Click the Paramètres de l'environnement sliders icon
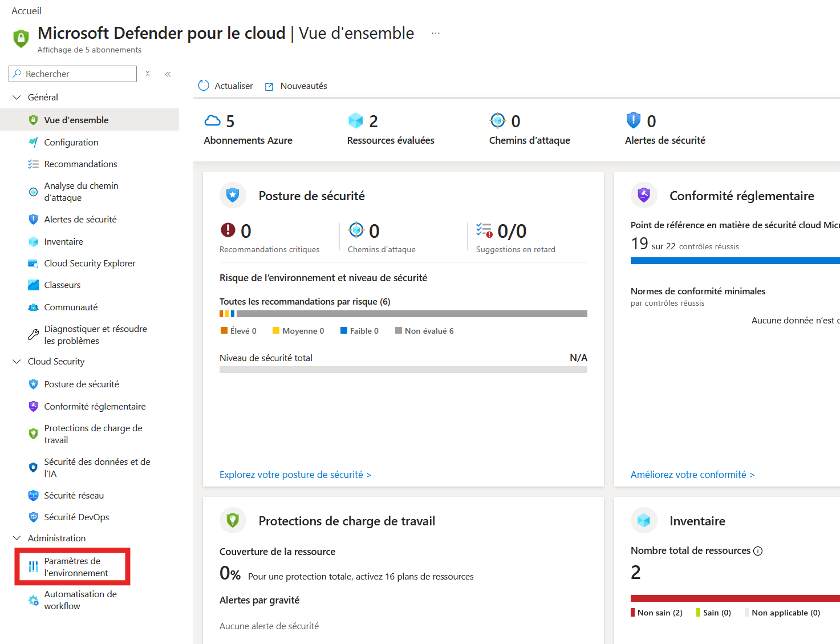Image resolution: width=840 pixels, height=644 pixels. [34, 567]
